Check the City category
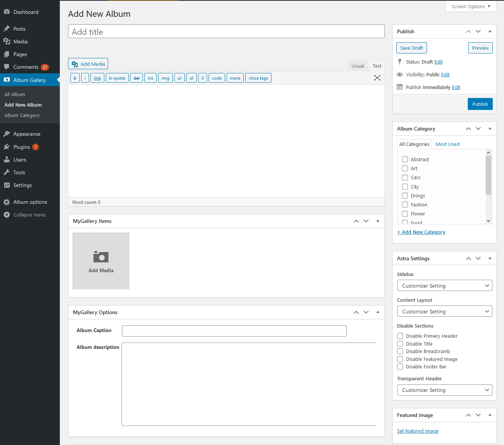 coord(405,187)
